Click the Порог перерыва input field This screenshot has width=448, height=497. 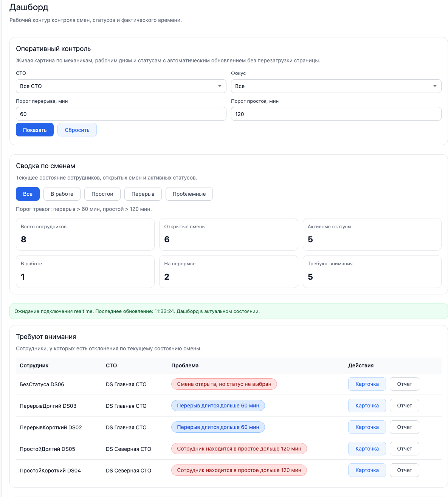click(121, 114)
